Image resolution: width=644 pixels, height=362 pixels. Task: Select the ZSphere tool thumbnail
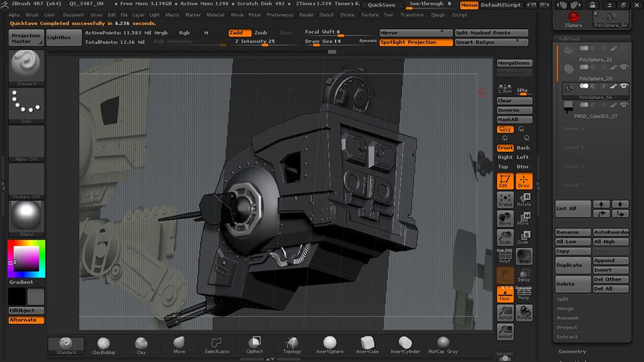point(573,19)
